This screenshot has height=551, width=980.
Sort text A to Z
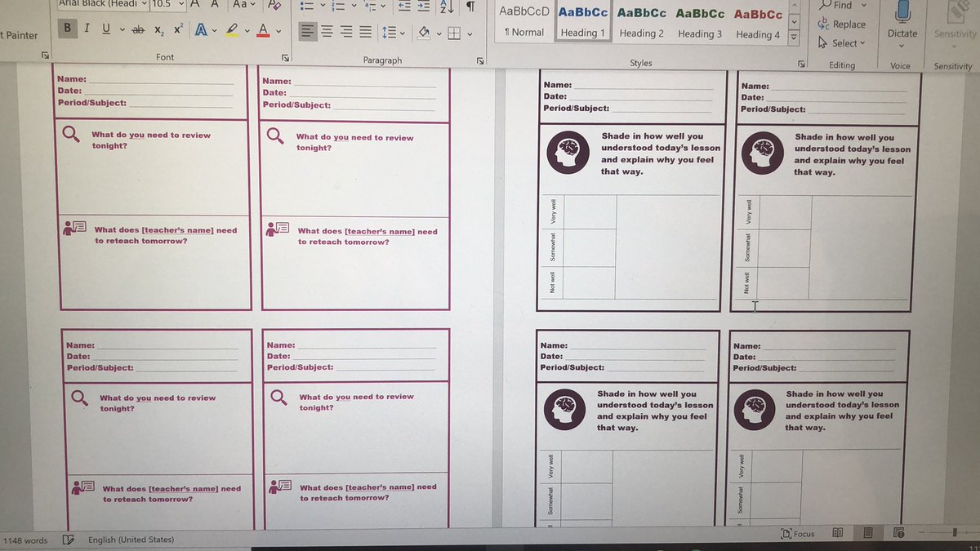[446, 7]
